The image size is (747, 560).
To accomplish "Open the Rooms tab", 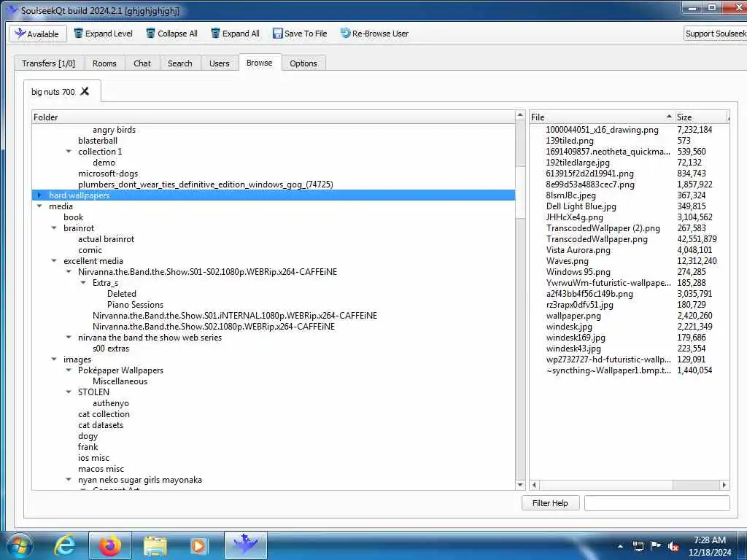I will click(104, 63).
